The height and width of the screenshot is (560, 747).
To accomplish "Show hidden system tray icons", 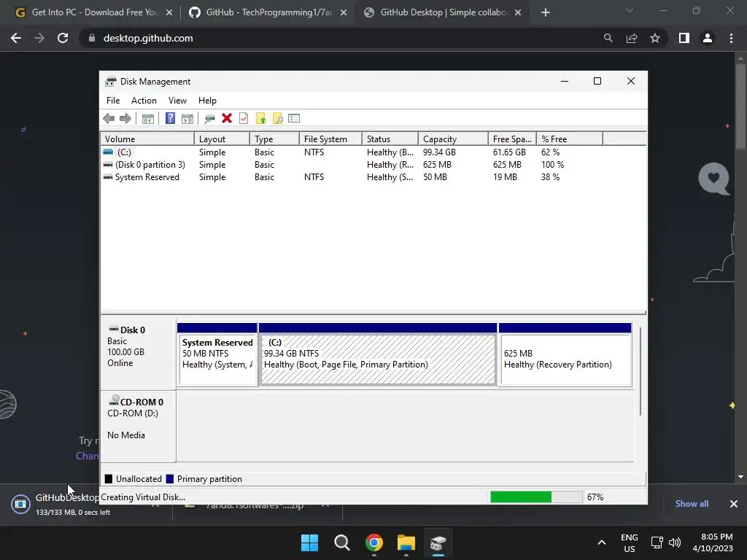I will coord(602,542).
